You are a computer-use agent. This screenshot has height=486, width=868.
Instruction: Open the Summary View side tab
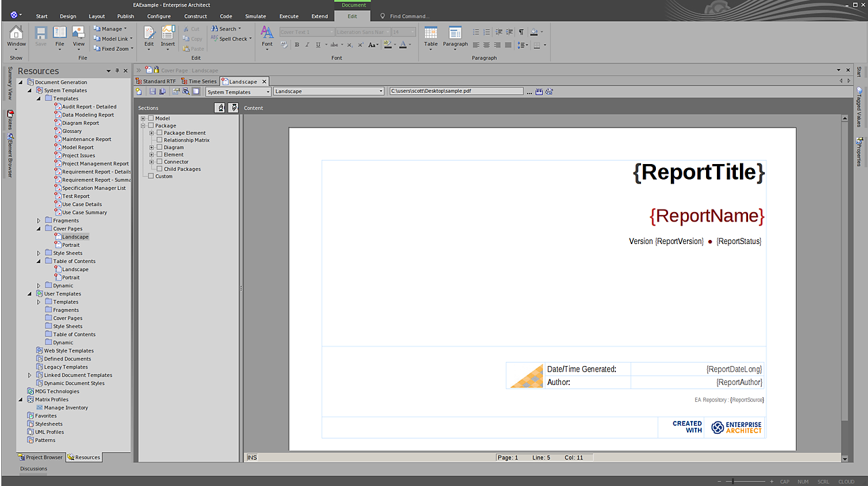point(9,83)
